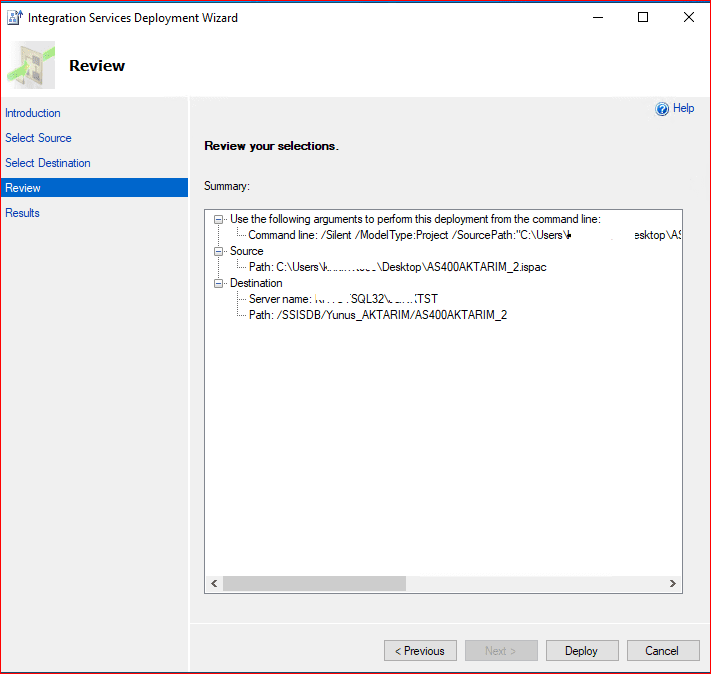Jump to the Results step
Image resolution: width=711 pixels, height=674 pixels.
(23, 213)
